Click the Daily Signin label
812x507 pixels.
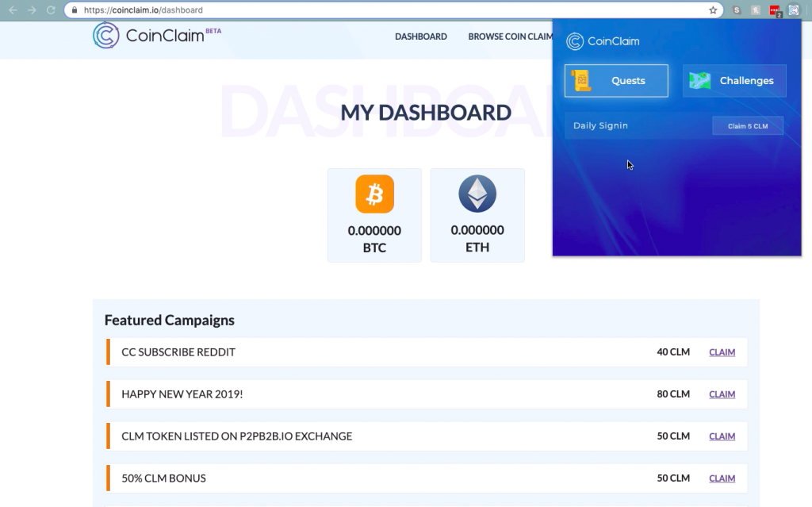[600, 125]
